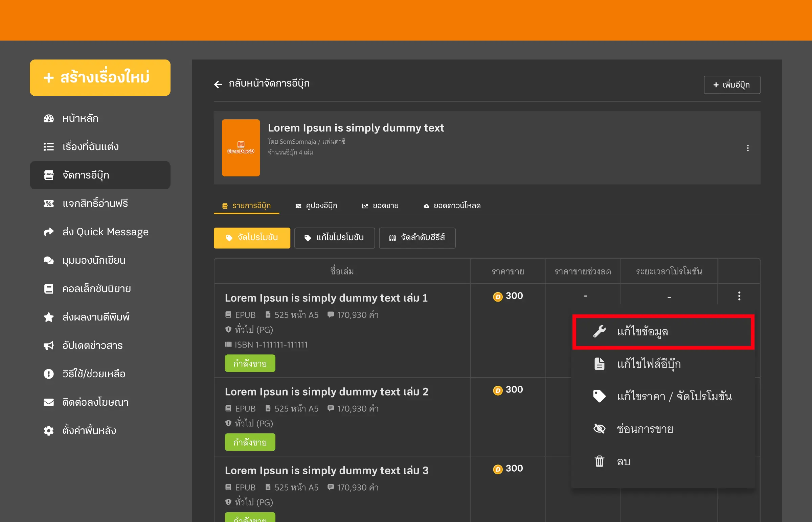Click the barcode icon beside ISBN
The height and width of the screenshot is (522, 812).
228,345
